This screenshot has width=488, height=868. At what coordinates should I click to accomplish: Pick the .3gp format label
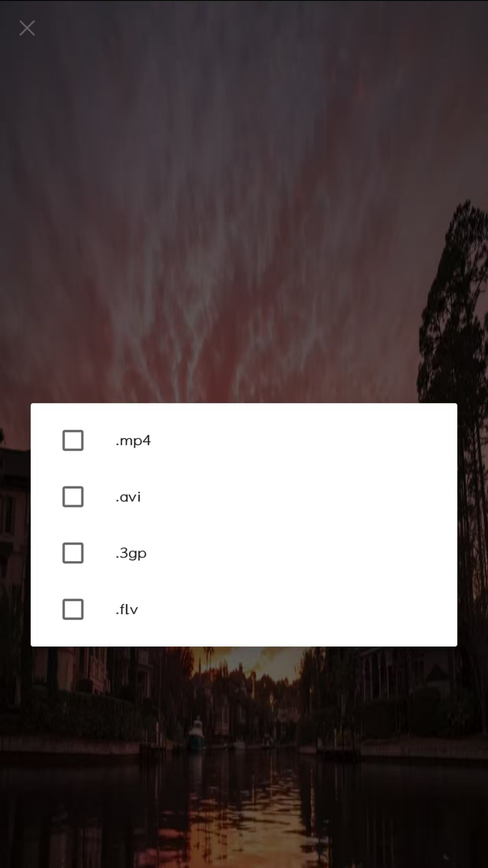tap(131, 553)
